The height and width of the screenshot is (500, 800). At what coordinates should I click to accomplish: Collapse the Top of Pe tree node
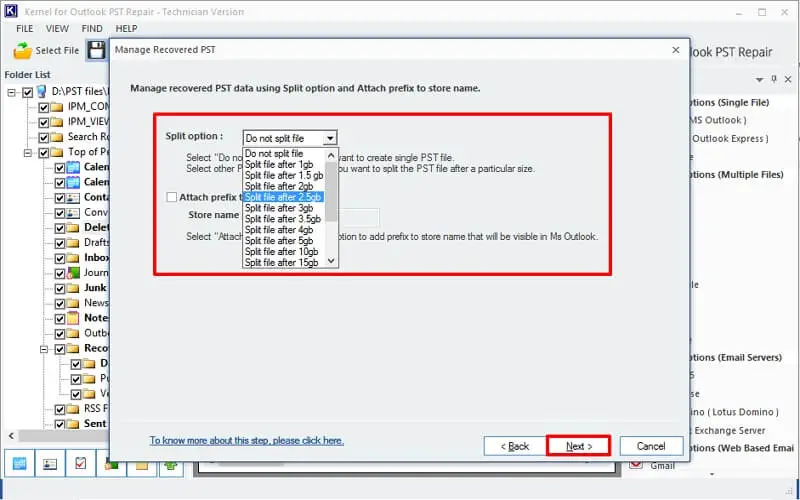[x=28, y=153]
